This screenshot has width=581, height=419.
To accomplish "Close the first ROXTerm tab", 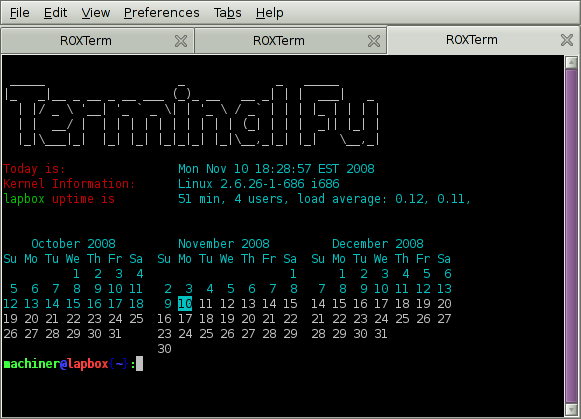I will point(181,41).
